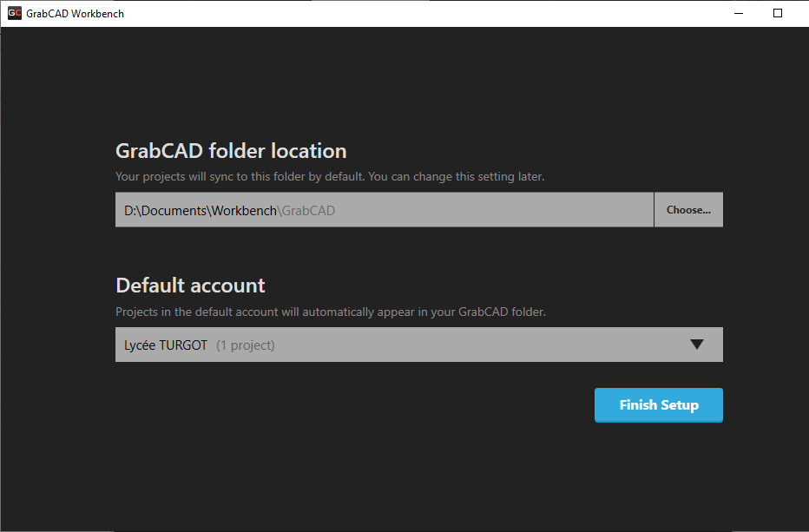
Task: Click the word 'GrabCAD' in the main heading
Action: point(160,151)
